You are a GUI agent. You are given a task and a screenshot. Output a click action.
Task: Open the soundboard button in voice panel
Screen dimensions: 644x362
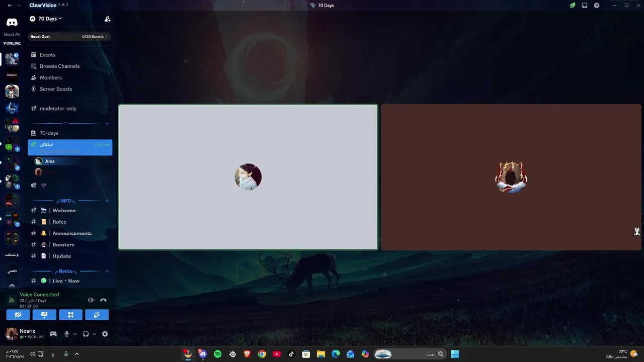(x=97, y=315)
